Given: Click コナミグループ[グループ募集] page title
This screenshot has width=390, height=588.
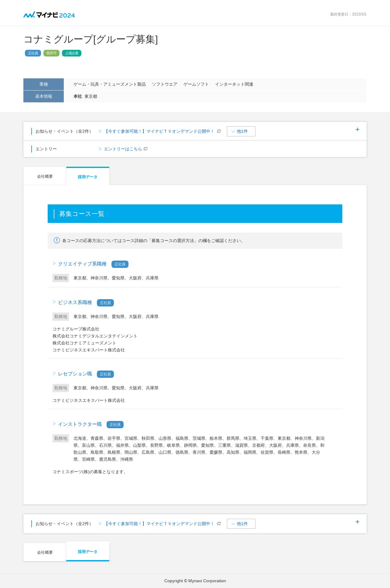Looking at the screenshot, I should click(x=91, y=39).
